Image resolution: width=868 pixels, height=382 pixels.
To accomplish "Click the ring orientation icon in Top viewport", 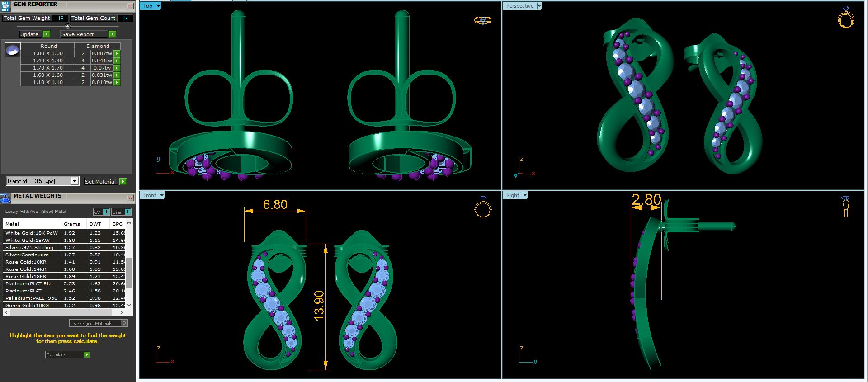I will (483, 20).
